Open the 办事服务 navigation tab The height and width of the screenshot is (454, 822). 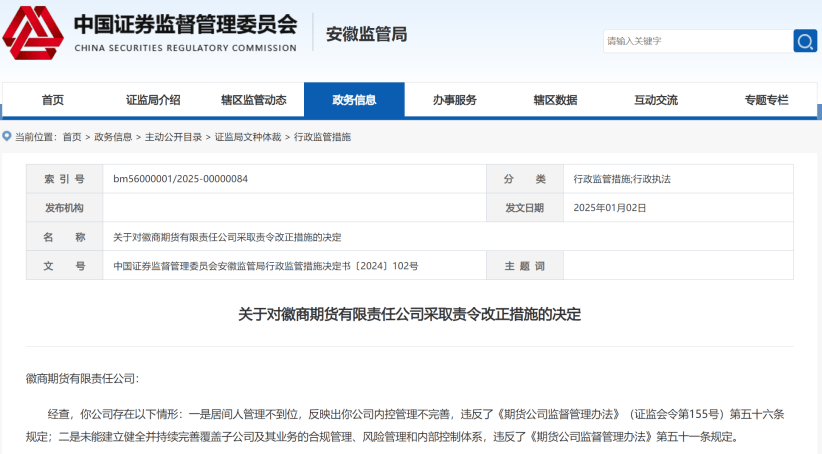pyautogui.click(x=455, y=100)
